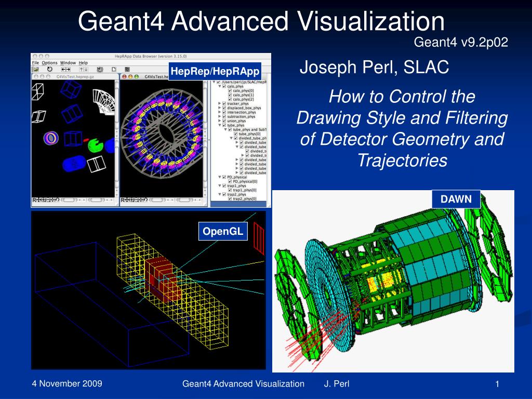Click the rotate icon in right view footer

point(145,200)
